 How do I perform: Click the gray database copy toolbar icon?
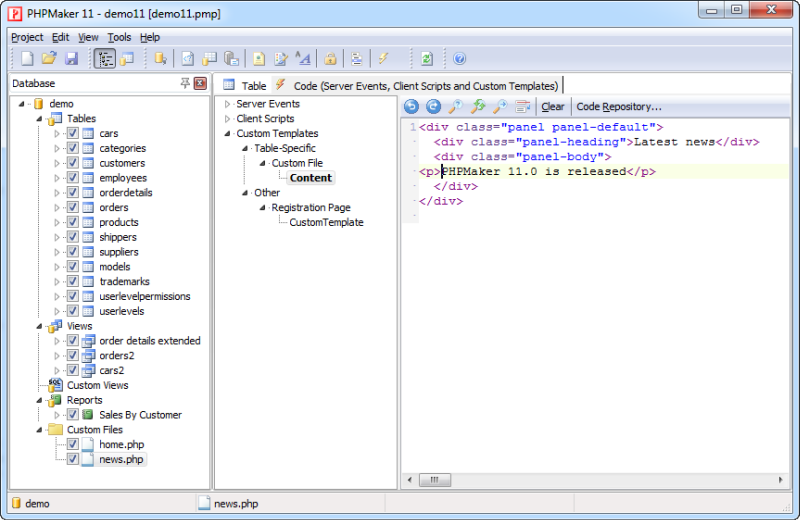click(x=232, y=59)
